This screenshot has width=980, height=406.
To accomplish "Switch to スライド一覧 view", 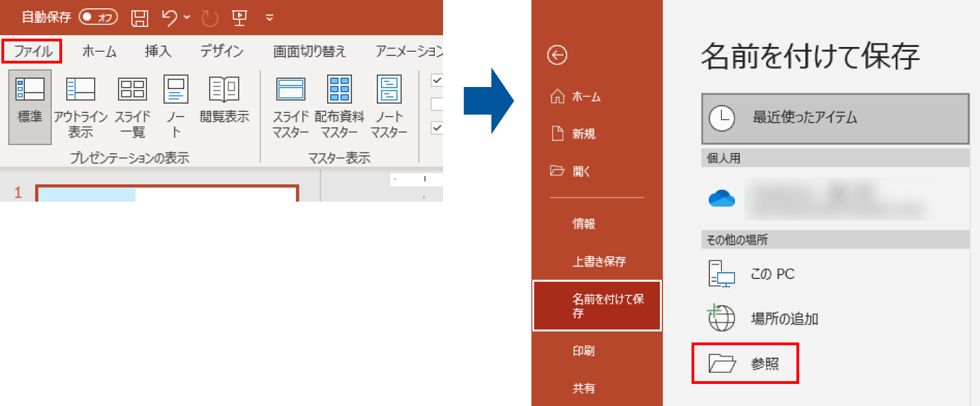I will click(x=133, y=106).
